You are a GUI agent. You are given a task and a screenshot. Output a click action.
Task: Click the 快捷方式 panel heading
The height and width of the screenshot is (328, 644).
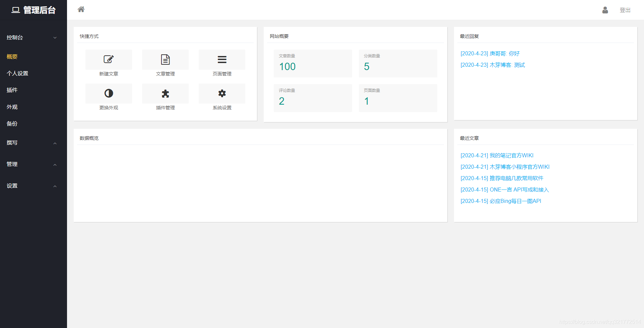coord(89,36)
